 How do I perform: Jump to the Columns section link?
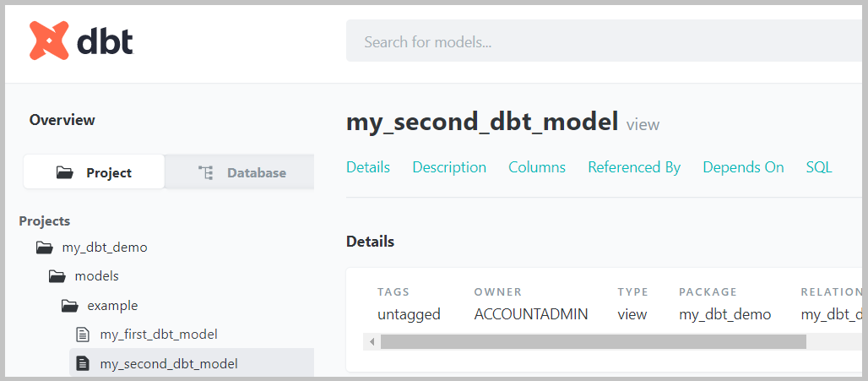tap(537, 167)
